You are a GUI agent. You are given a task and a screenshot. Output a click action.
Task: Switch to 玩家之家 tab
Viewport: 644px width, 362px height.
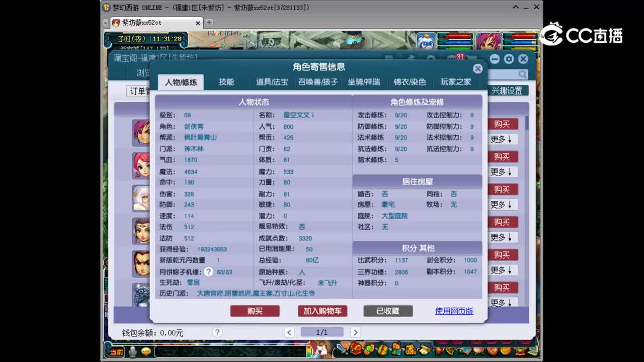click(456, 82)
